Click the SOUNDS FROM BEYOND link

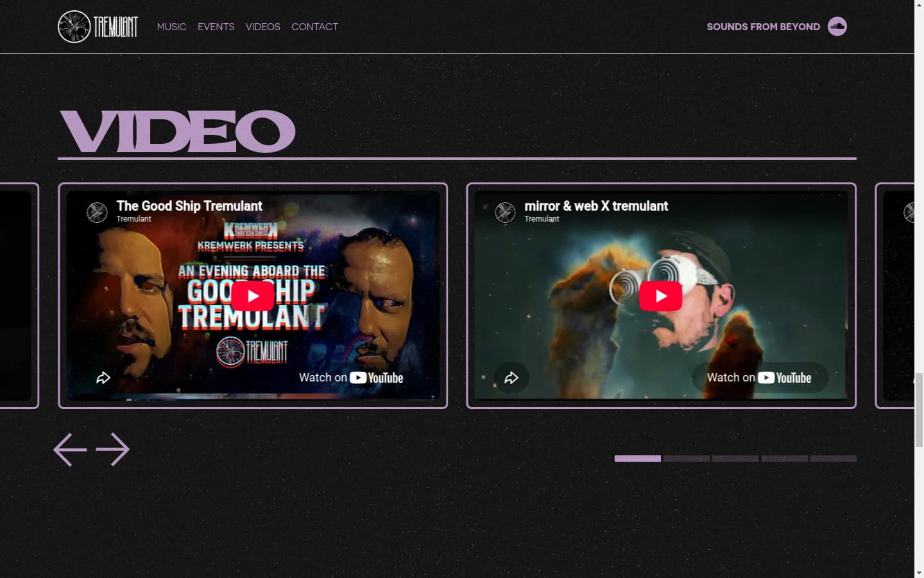click(x=763, y=27)
